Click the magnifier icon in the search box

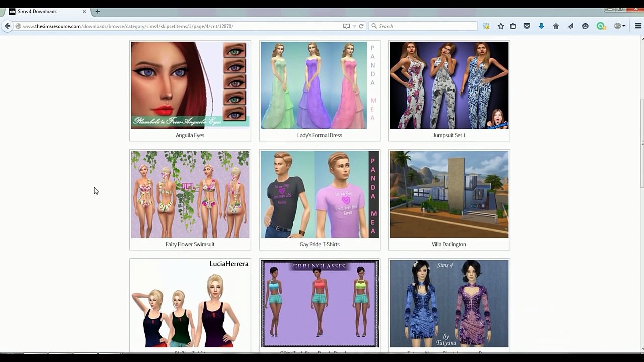(374, 26)
